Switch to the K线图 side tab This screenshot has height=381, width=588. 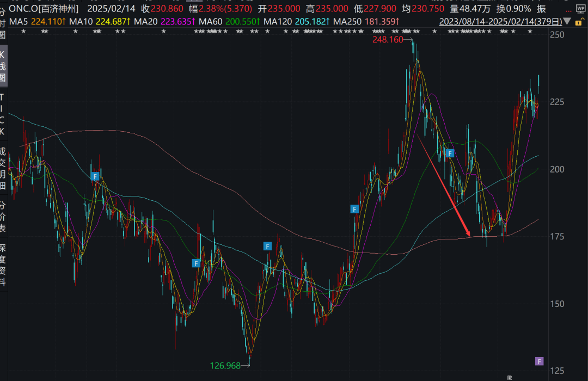coord(4,66)
